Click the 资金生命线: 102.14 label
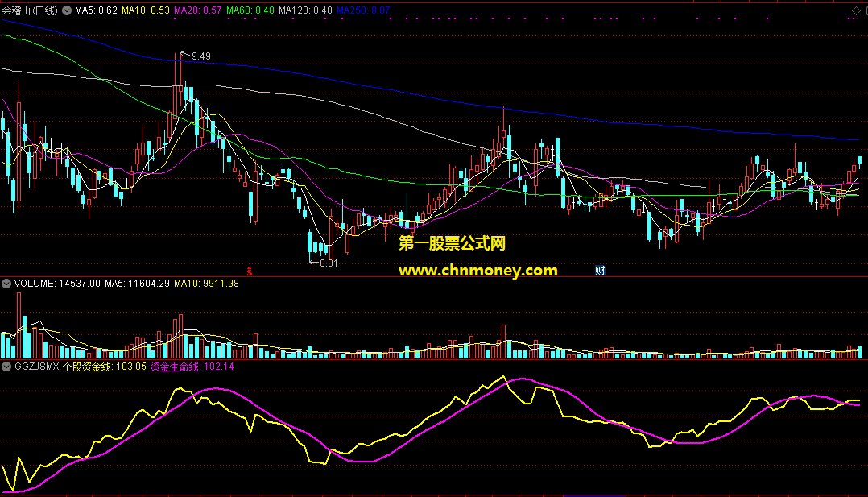The width and height of the screenshot is (868, 497). point(192,367)
